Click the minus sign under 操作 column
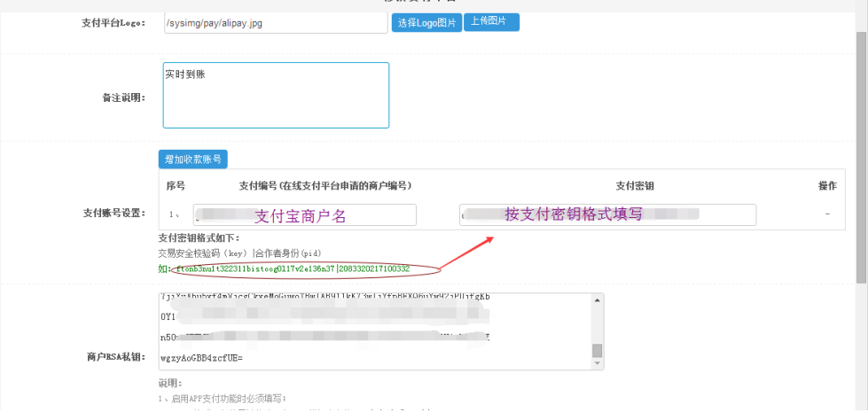 [826, 214]
